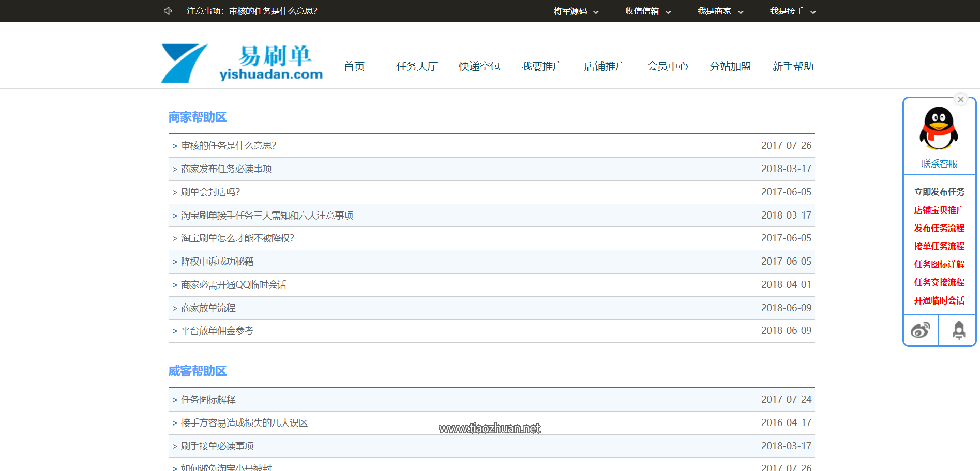
Task: Open the 快递空包 menu item
Action: tap(479, 66)
